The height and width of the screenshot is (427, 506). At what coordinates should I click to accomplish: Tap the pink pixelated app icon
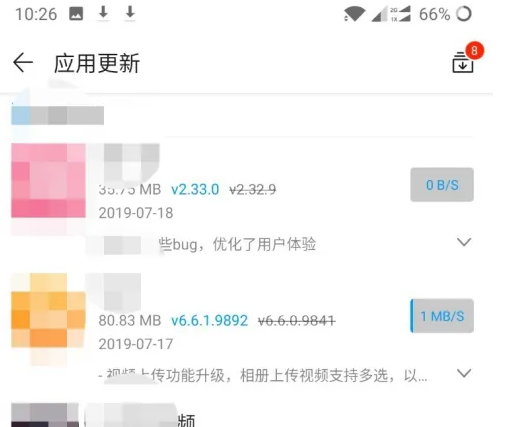click(48, 180)
